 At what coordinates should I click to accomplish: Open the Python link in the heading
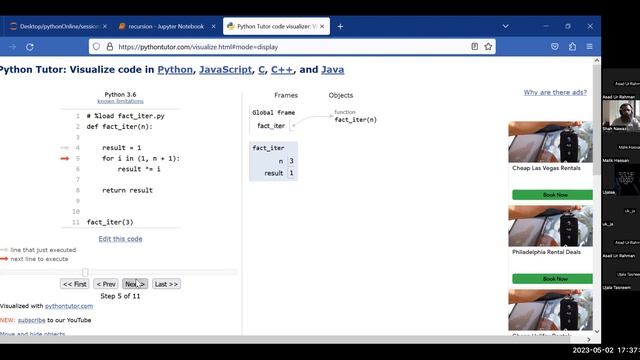(x=175, y=70)
